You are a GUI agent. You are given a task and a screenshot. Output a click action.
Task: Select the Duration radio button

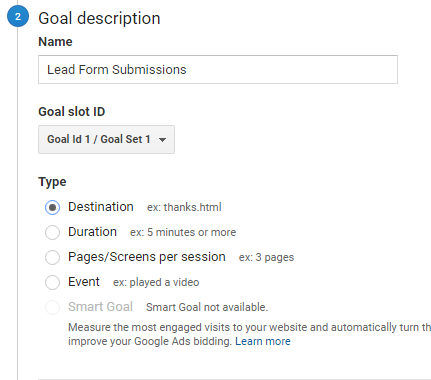pos(52,232)
